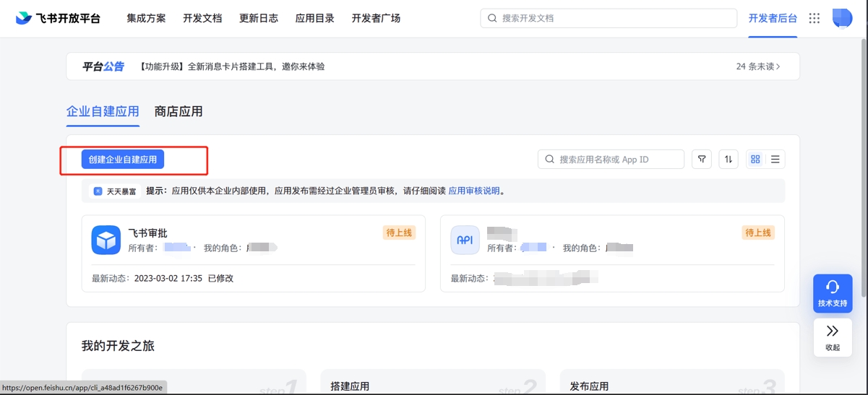Open the apps grid launcher icon

pos(815,18)
